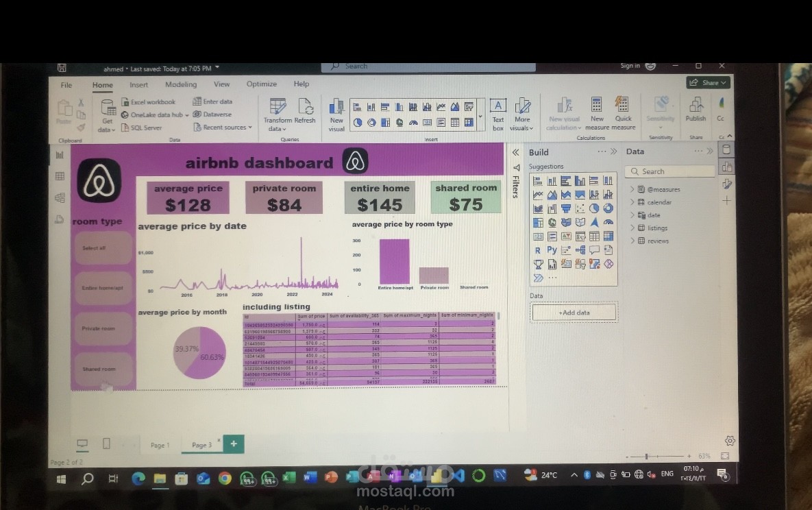The image size is (812, 510).
Task: Open the Optimize ribbon tab
Action: click(262, 84)
